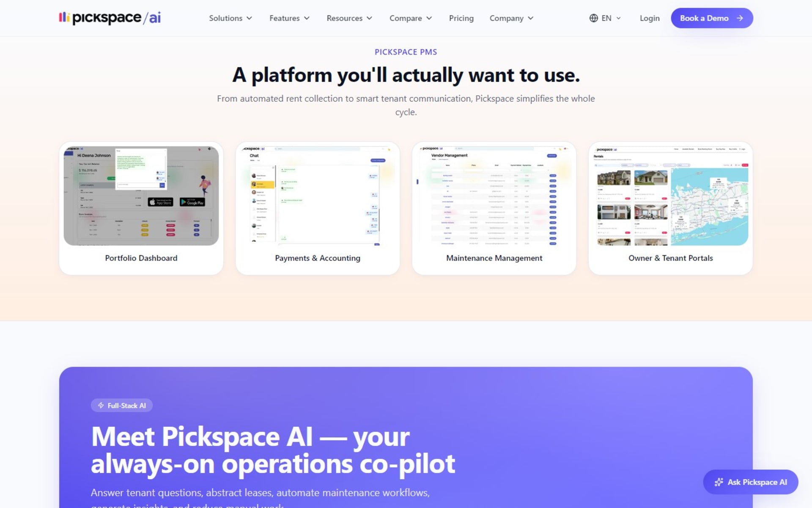The height and width of the screenshot is (508, 812).
Task: Click the App Store badge in dashboard preview
Action: pyautogui.click(x=160, y=202)
